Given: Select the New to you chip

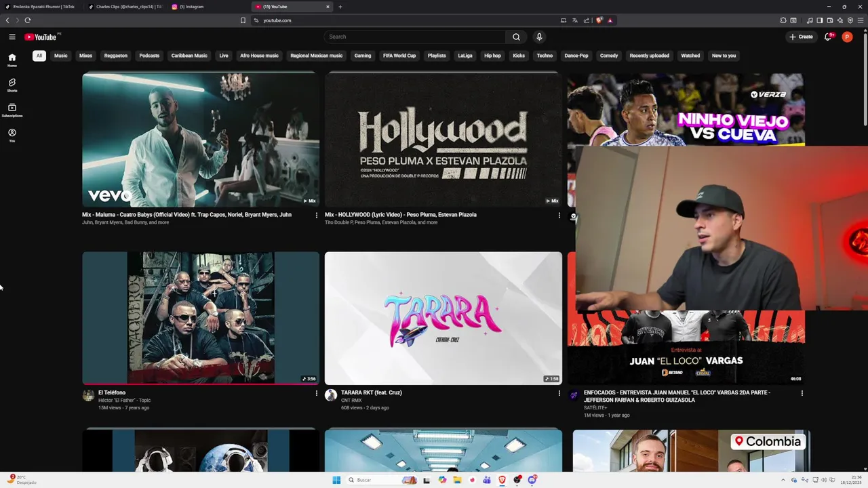Looking at the screenshot, I should pos(724,56).
